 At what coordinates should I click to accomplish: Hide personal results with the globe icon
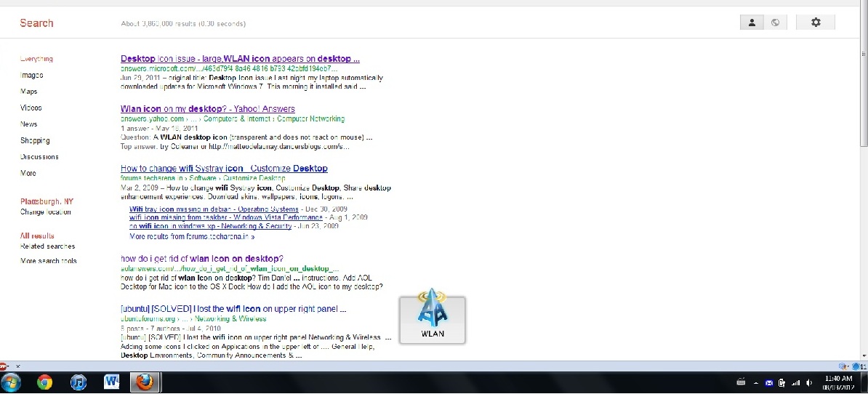pos(775,23)
